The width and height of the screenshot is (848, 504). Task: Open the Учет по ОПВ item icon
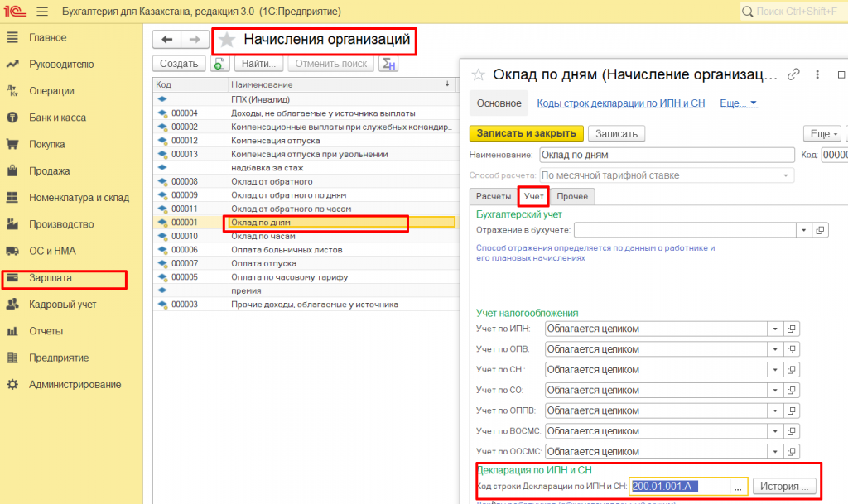tap(791, 349)
